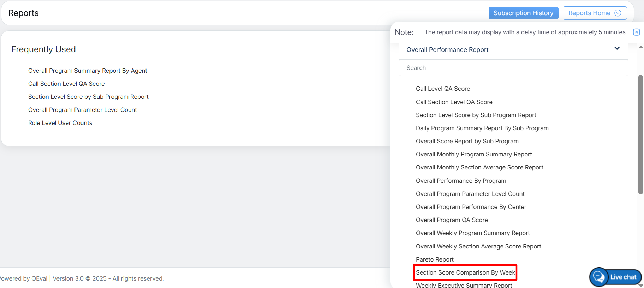Click the report list vertical scrollbar
This screenshot has height=288, width=644.
[x=640, y=134]
